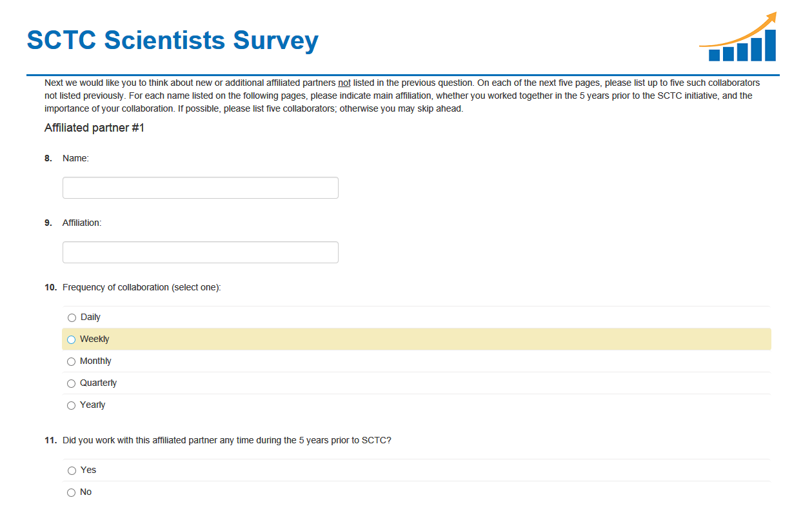Choose the Yearly radio option
812x513 pixels.
[72, 405]
